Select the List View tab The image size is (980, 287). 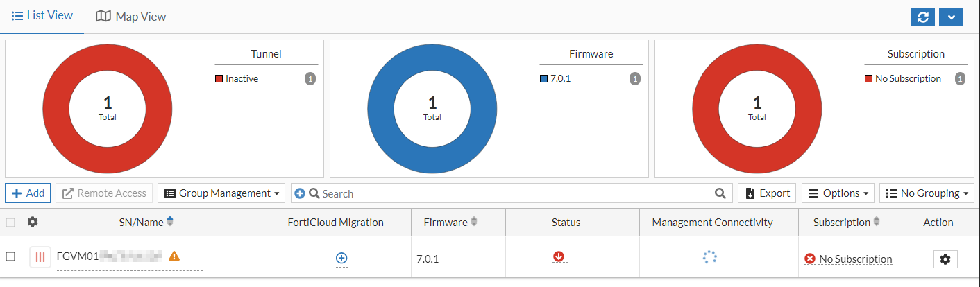[x=42, y=15]
